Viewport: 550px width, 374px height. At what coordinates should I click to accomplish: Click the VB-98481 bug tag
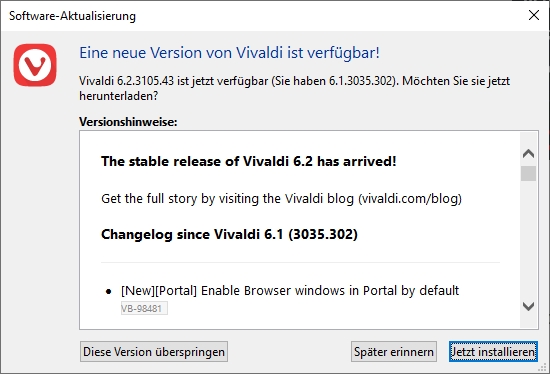pos(144,309)
